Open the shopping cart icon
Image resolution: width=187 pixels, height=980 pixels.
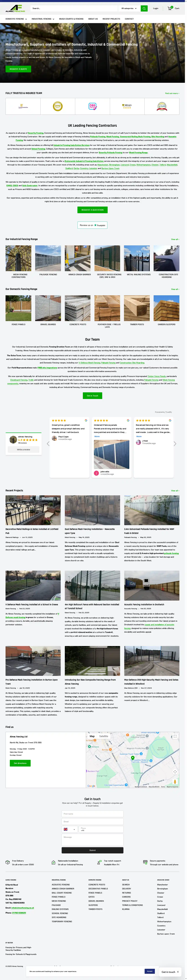coord(170,8)
